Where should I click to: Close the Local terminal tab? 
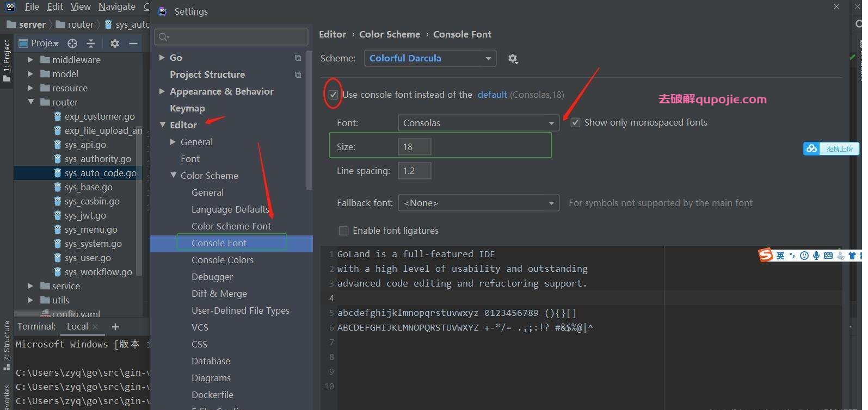[x=95, y=327]
